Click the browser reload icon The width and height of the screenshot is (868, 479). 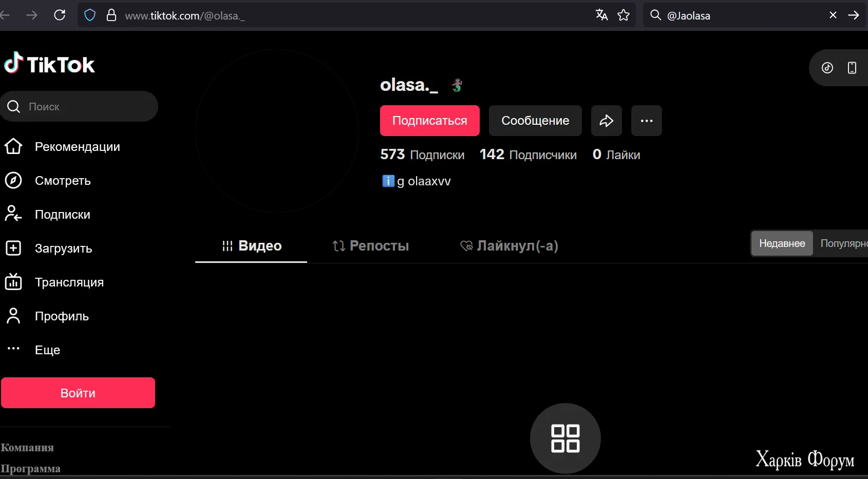(60, 15)
